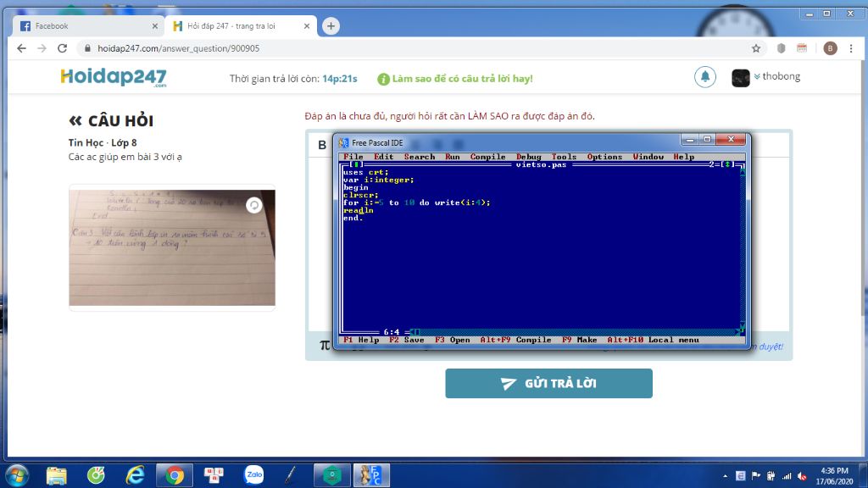
Task: Click the Hoidap247 logo
Action: (x=114, y=77)
